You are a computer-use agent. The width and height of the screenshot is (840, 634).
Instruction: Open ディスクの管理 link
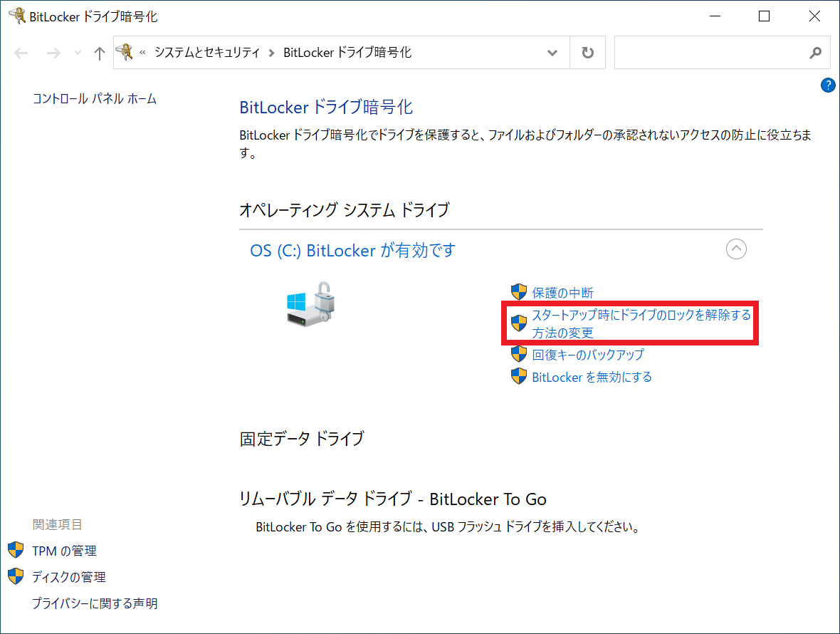68,577
